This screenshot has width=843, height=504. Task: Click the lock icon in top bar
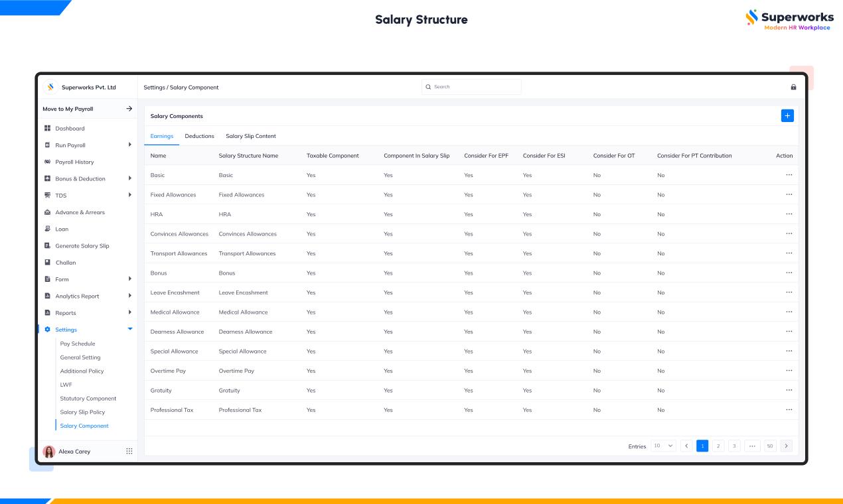[x=793, y=87]
